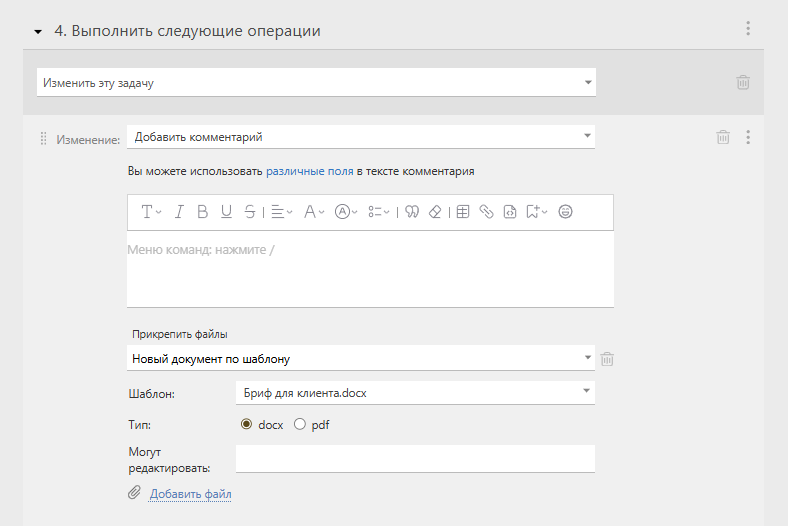This screenshot has height=526, width=788.
Task: Clear formatting with the eraser icon
Action: click(435, 212)
